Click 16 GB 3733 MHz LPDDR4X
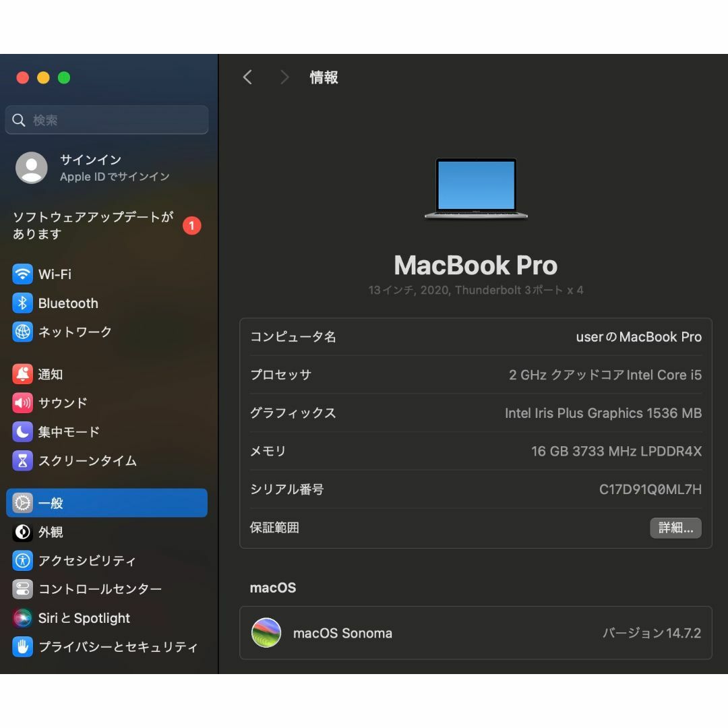 (617, 451)
